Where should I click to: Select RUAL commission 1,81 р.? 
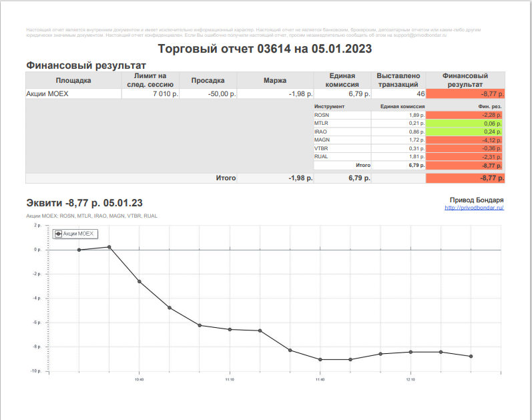pyautogui.click(x=417, y=156)
